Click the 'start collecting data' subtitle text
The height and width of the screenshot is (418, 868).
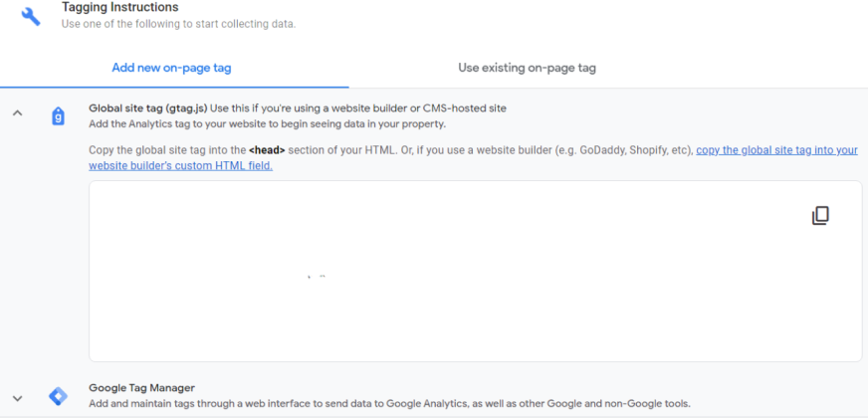pyautogui.click(x=178, y=24)
